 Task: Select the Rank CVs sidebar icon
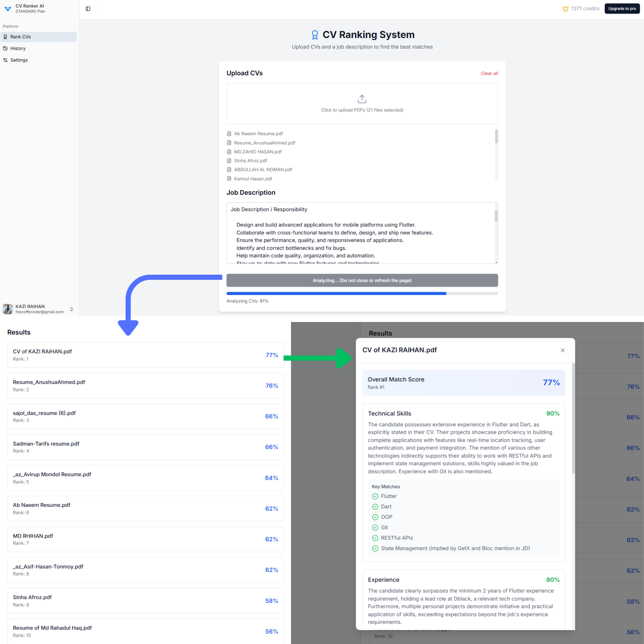[x=5, y=37]
